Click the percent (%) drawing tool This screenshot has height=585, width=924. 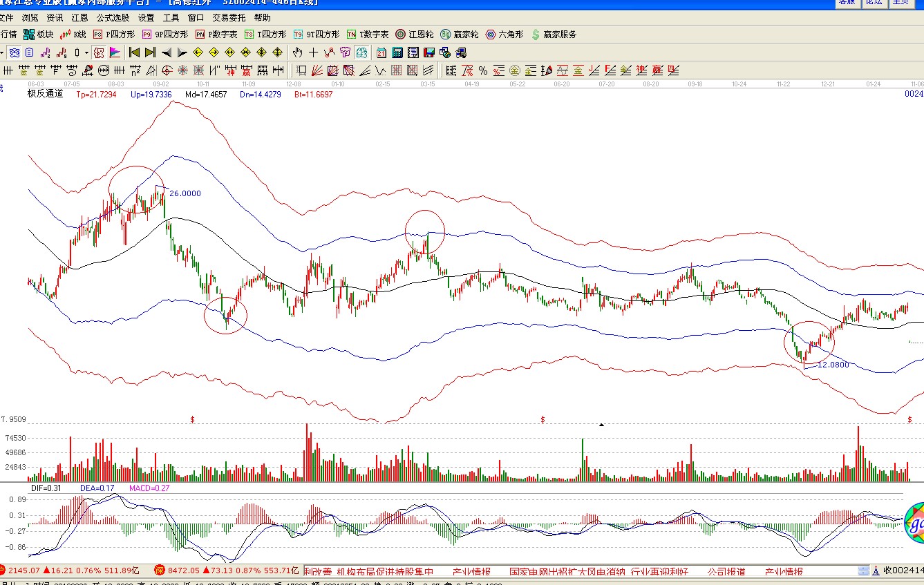coord(483,70)
